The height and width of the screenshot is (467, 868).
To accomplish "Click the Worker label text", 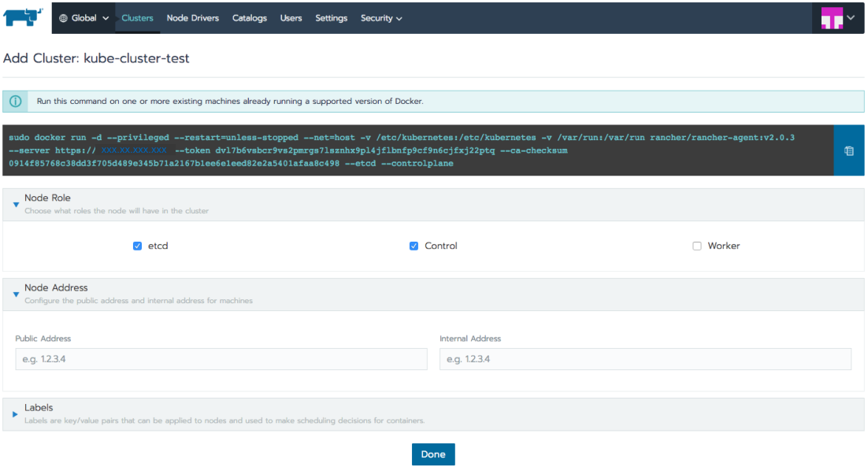I will pos(724,246).
